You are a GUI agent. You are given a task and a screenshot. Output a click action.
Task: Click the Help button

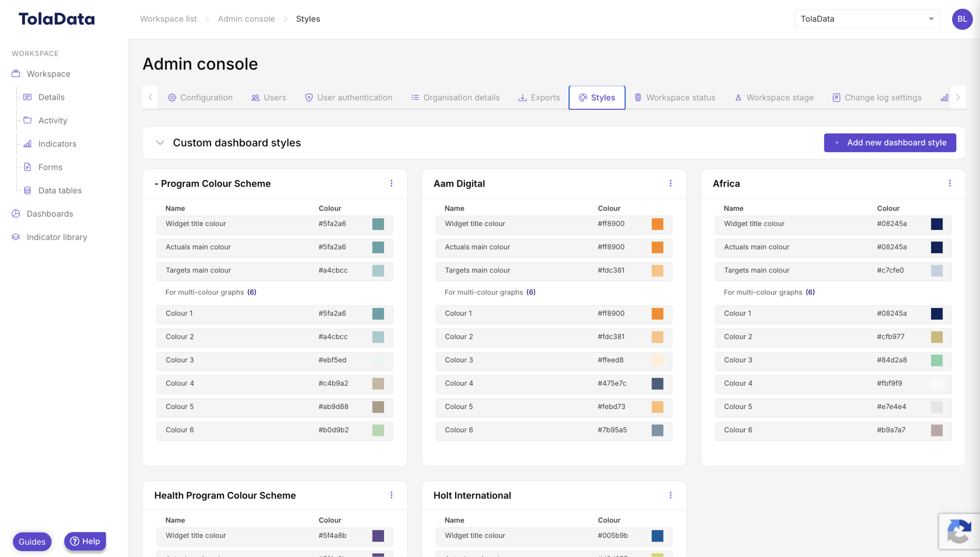85,541
